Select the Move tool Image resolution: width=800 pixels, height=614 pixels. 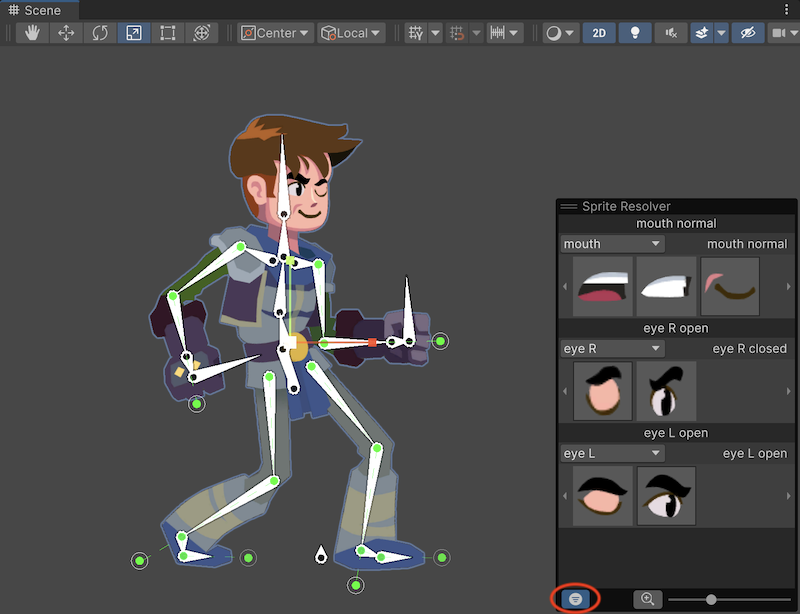[x=66, y=33]
